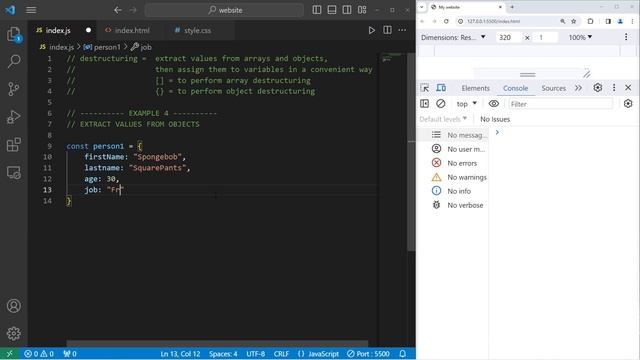Open the browser profile avatar icon
The image size is (640, 360).
pos(620,21)
